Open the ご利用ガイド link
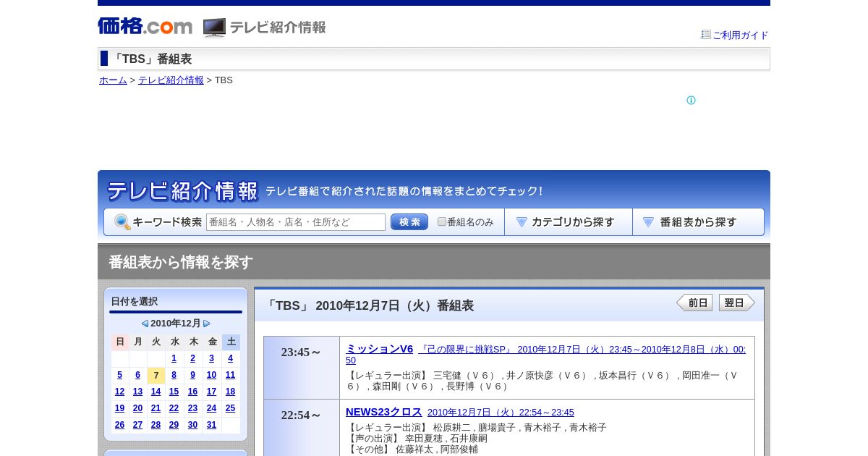This screenshot has width=868, height=456. coord(740,35)
